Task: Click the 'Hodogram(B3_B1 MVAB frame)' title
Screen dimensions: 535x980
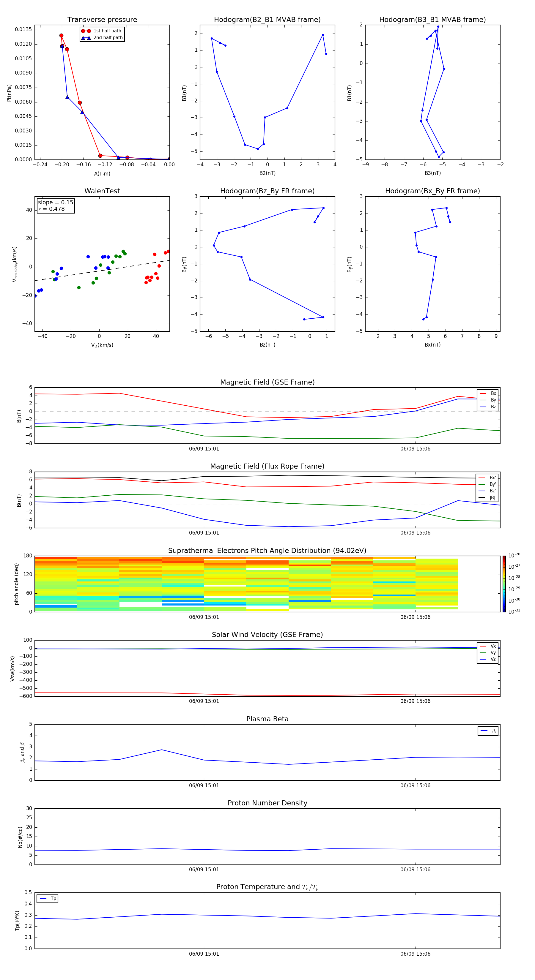Action: click(x=432, y=19)
